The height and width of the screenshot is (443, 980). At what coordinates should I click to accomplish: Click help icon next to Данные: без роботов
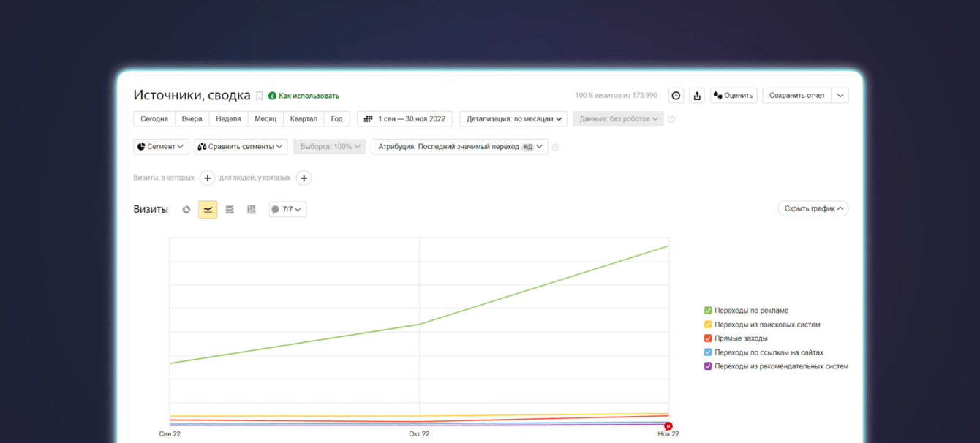[671, 119]
